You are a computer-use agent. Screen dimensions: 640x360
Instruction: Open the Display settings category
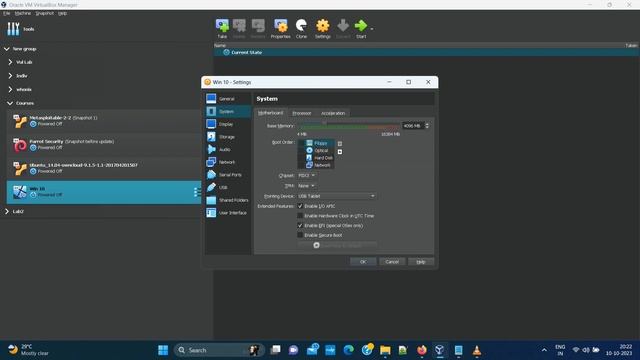click(x=228, y=124)
